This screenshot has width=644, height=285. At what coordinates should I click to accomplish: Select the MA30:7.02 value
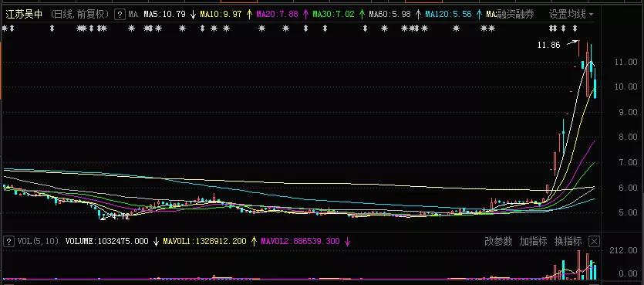coord(333,15)
